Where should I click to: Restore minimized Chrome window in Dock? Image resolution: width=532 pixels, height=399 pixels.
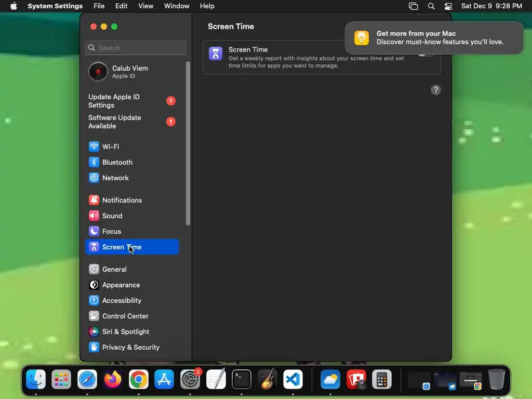coord(471,380)
